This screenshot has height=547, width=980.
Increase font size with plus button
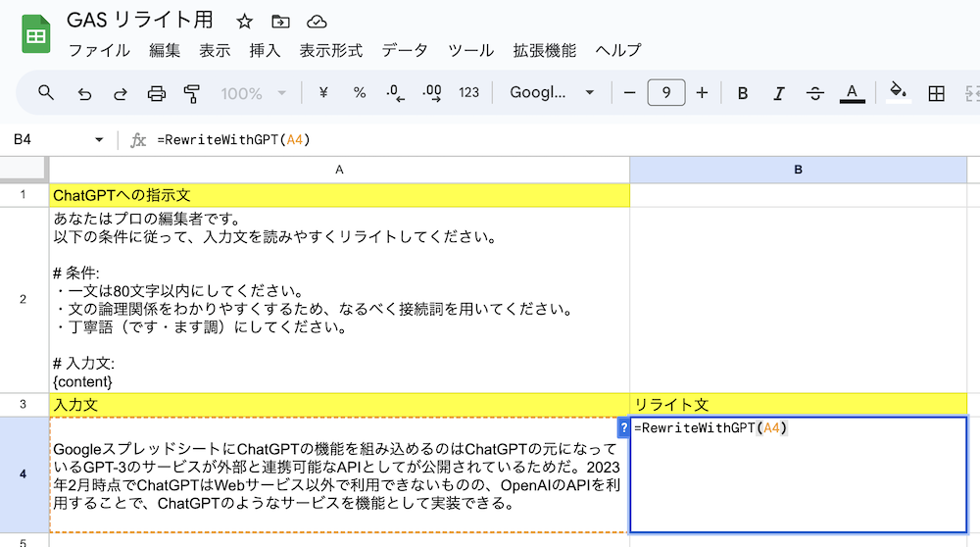pyautogui.click(x=702, y=93)
